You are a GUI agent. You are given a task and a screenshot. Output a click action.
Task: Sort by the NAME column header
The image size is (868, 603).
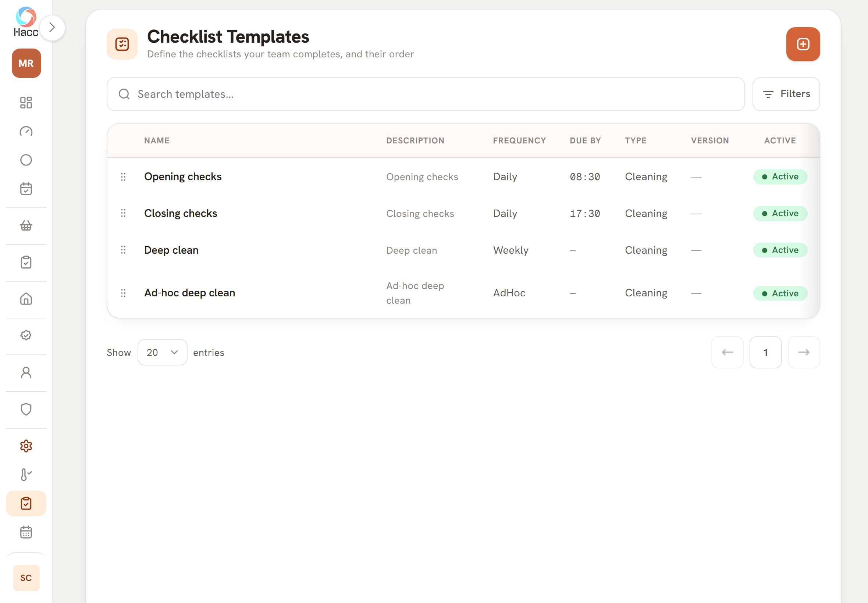point(157,140)
